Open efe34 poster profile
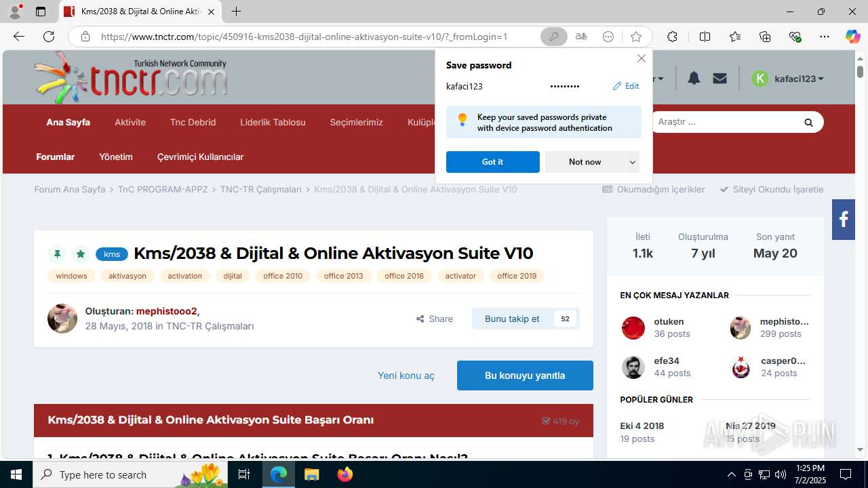The width and height of the screenshot is (868, 488). [x=667, y=361]
